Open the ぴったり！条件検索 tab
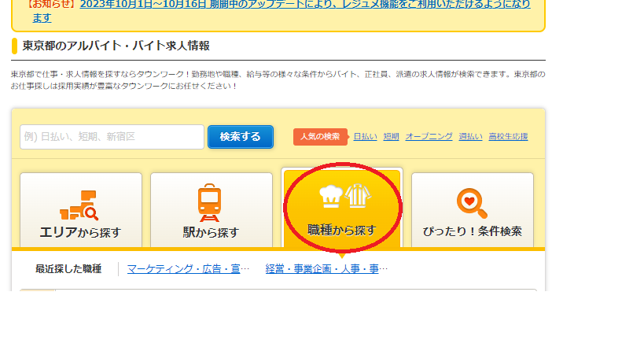The height and width of the screenshot is (362, 644). 473,231
